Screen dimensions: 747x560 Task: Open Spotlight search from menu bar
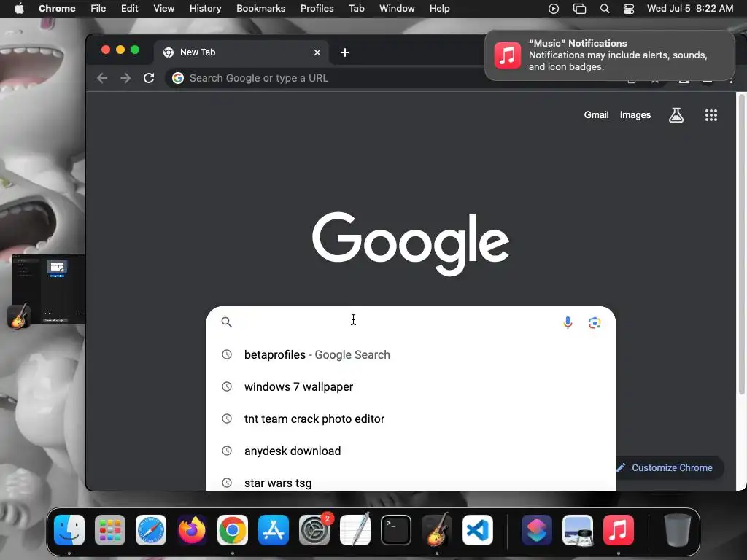(x=605, y=9)
